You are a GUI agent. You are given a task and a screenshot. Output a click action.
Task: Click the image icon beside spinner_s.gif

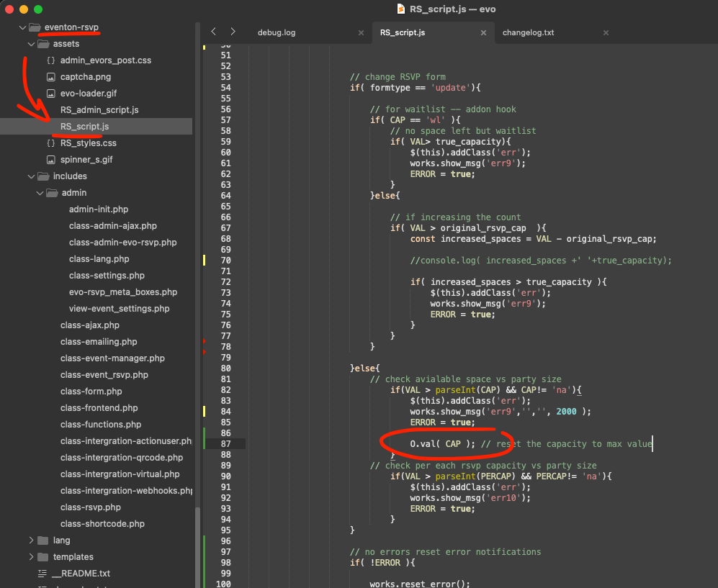(x=51, y=160)
